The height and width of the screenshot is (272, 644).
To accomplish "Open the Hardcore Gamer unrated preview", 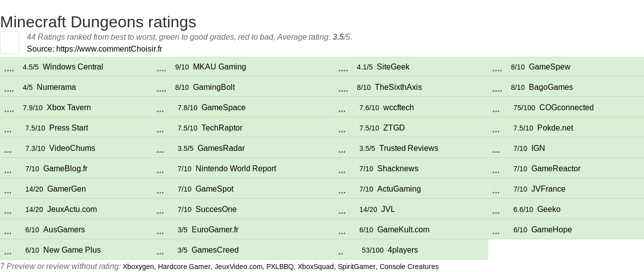I will [x=184, y=267].
